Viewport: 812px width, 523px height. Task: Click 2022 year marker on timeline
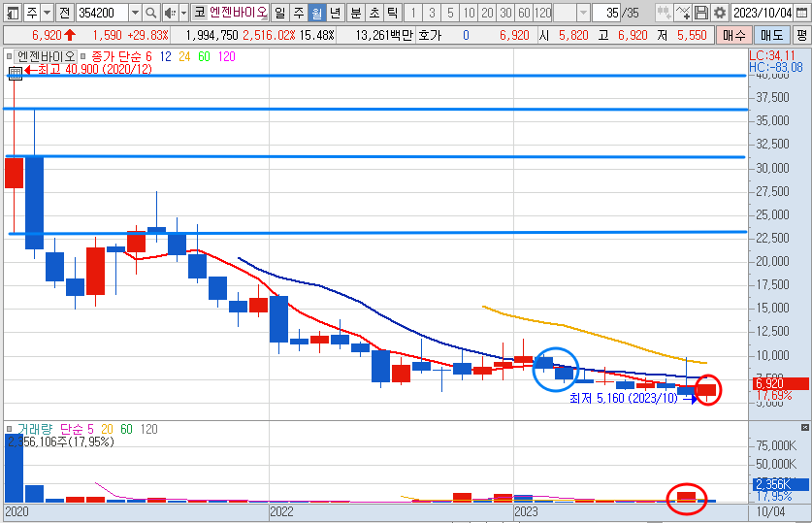click(281, 511)
